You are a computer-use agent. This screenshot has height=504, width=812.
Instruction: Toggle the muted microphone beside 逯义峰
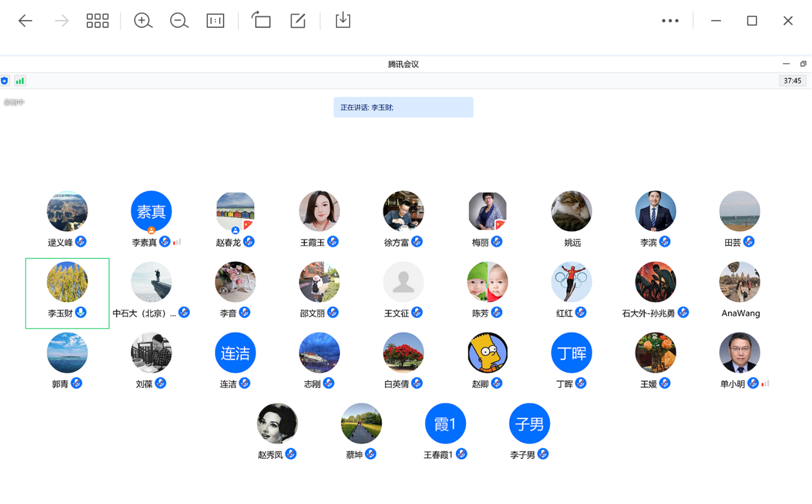click(x=81, y=241)
